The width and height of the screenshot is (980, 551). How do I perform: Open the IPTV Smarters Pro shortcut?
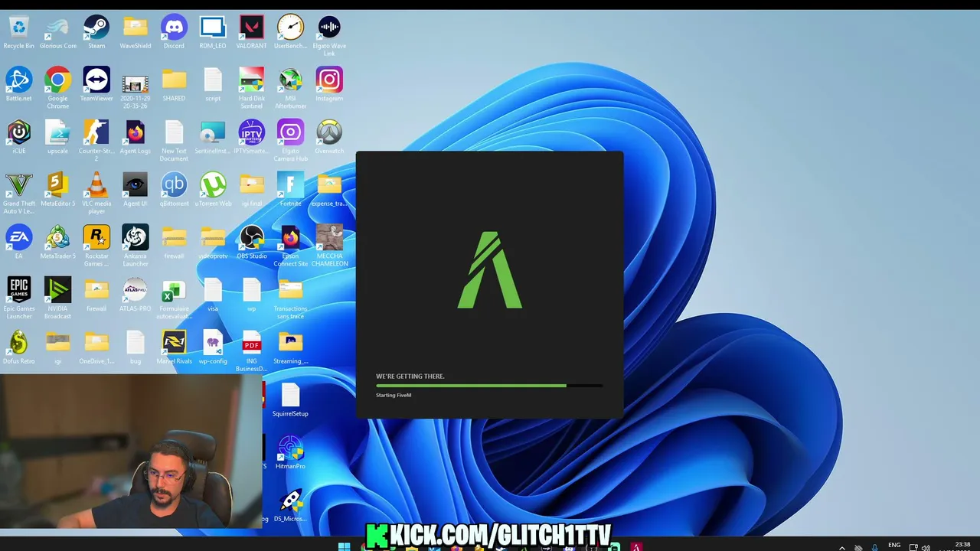click(251, 132)
